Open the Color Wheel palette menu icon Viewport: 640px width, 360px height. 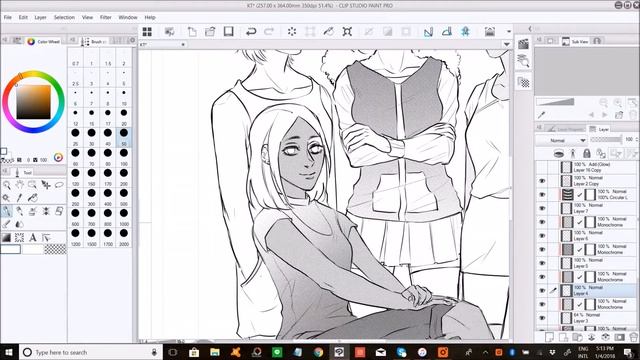click(x=5, y=40)
